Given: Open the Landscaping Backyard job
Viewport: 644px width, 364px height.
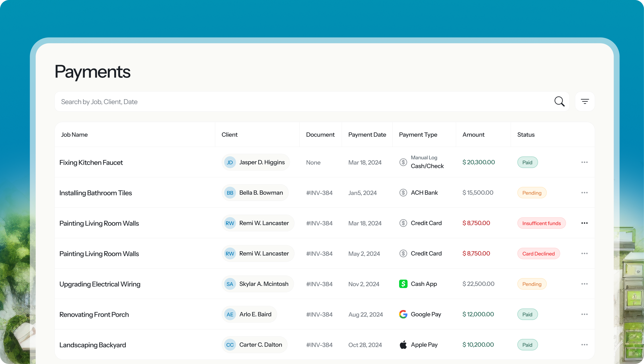Looking at the screenshot, I should [x=93, y=345].
